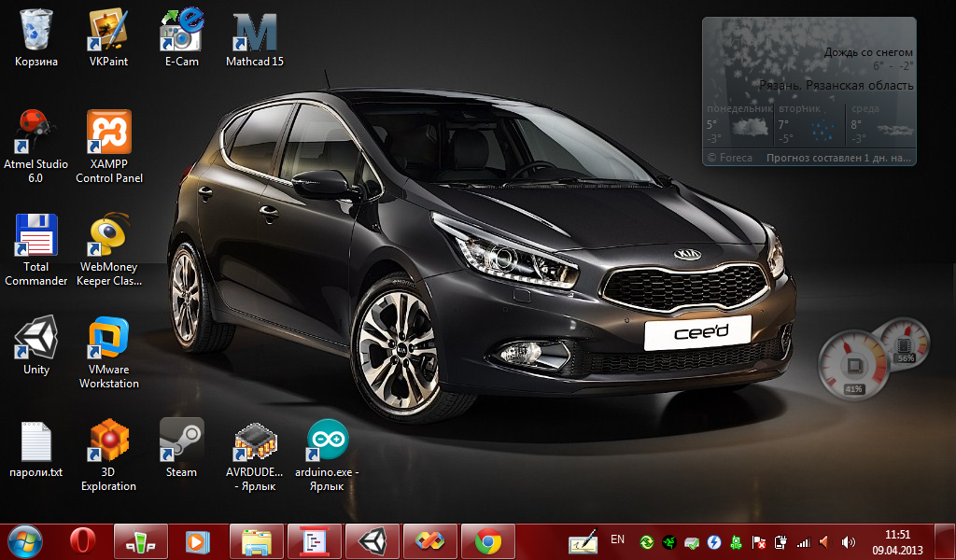Open the Atmel Studio 6.0 shortcut
The image size is (956, 560).
35,132
